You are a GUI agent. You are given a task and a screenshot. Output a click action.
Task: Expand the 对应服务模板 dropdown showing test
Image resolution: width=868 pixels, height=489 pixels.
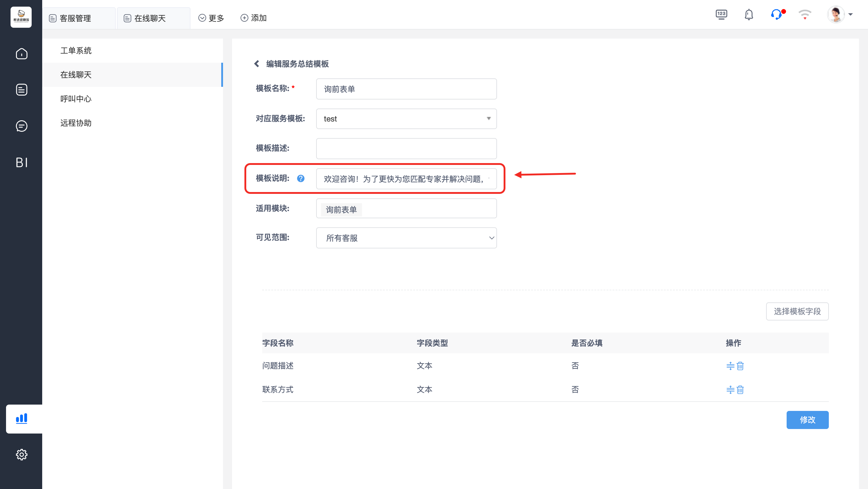pyautogui.click(x=406, y=118)
